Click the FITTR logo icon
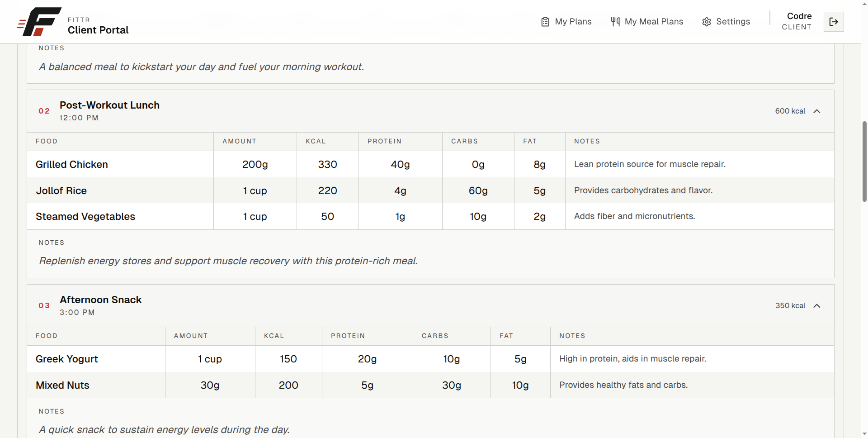Image resolution: width=868 pixels, height=438 pixels. (39, 22)
